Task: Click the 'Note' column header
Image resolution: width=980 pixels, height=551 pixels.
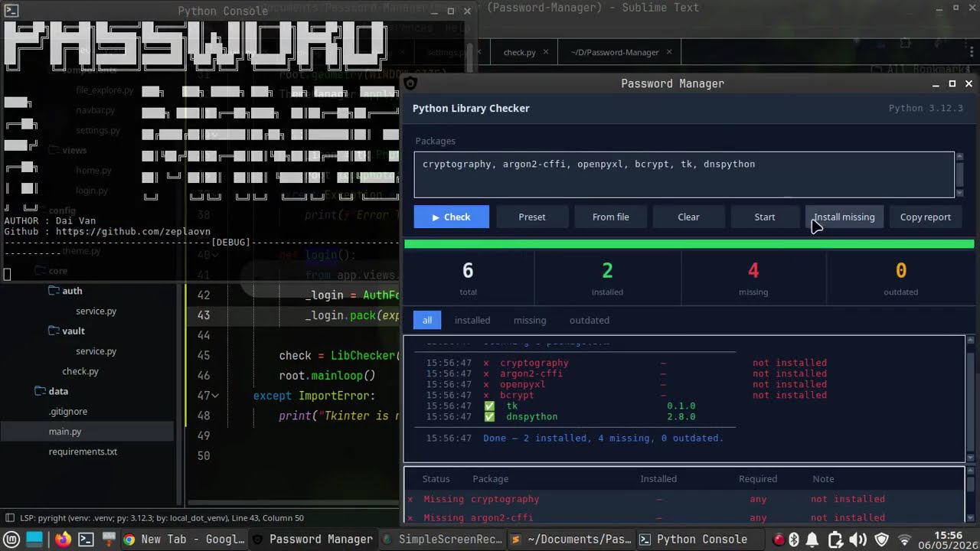Action: 823,479
